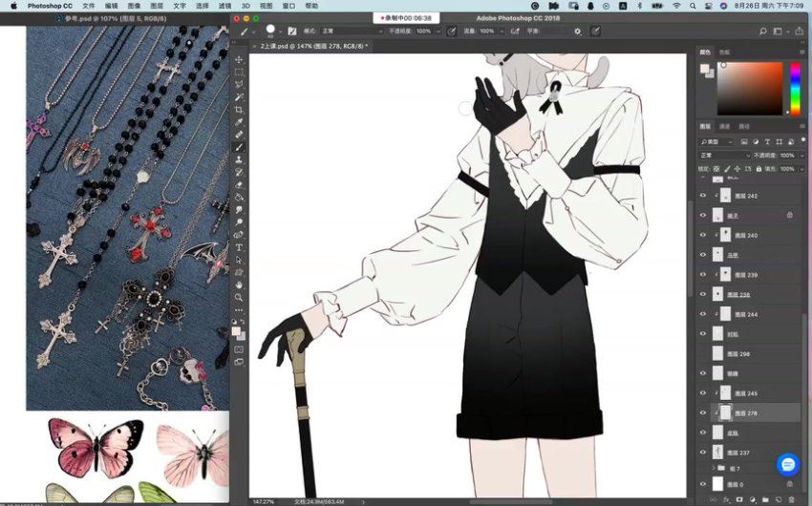Create a new group folder in the Layers panel
Screen dimensions: 812x506
(x=765, y=499)
